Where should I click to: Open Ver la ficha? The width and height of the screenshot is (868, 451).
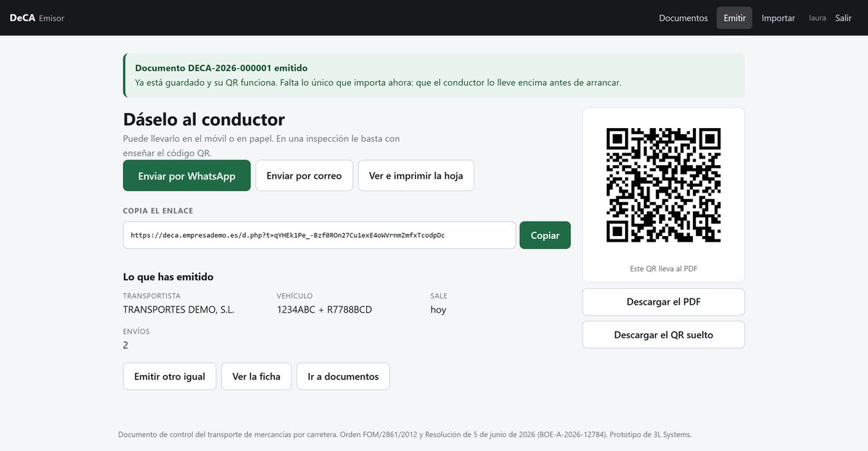tap(256, 376)
